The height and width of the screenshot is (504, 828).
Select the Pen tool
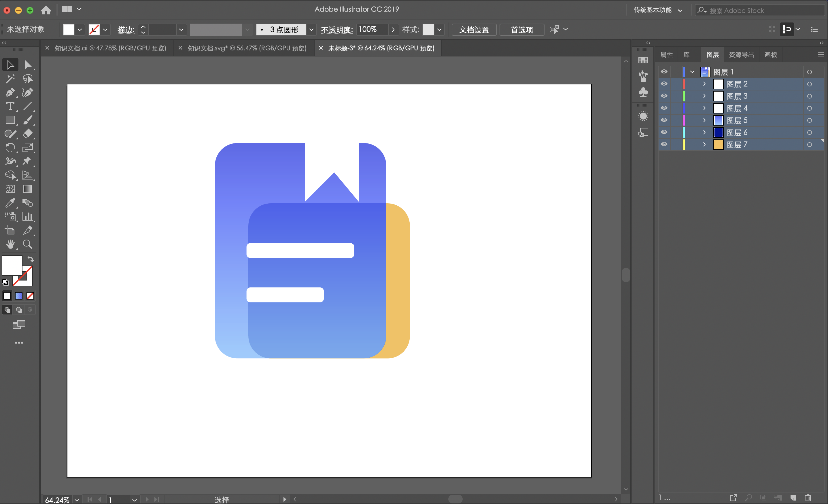point(10,92)
